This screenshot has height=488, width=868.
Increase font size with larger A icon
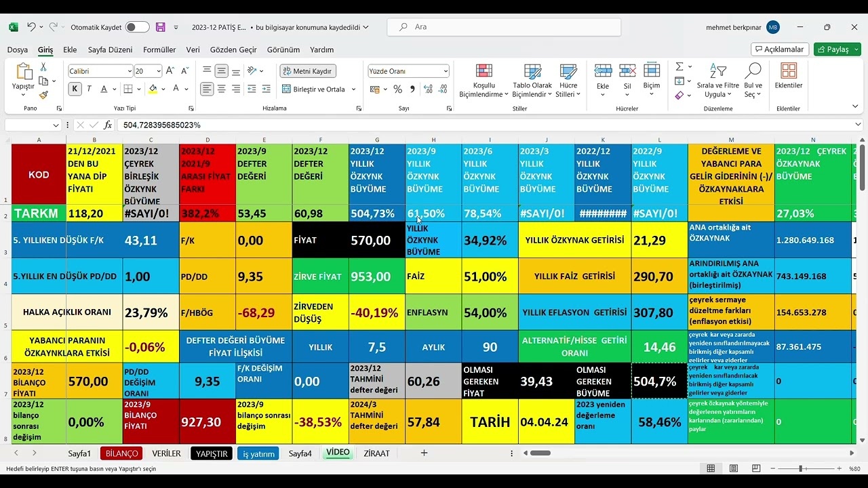coord(170,70)
